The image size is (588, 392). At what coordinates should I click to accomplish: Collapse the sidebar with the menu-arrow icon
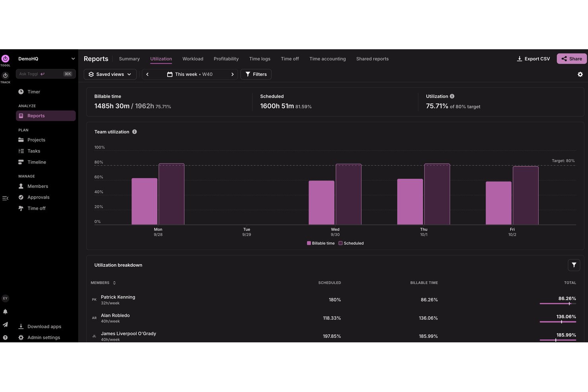tap(5, 198)
